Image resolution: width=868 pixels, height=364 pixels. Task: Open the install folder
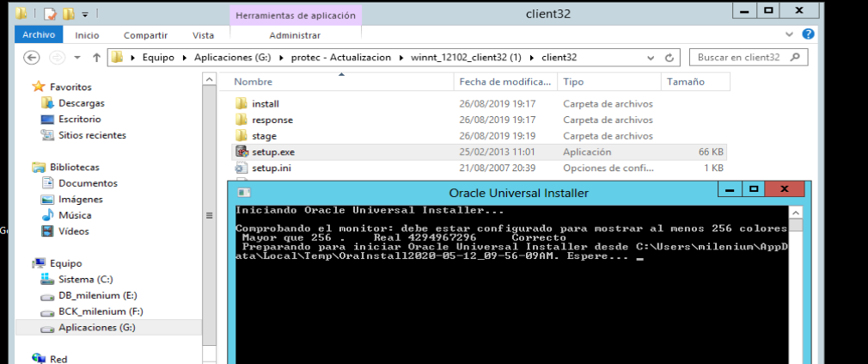(x=265, y=104)
